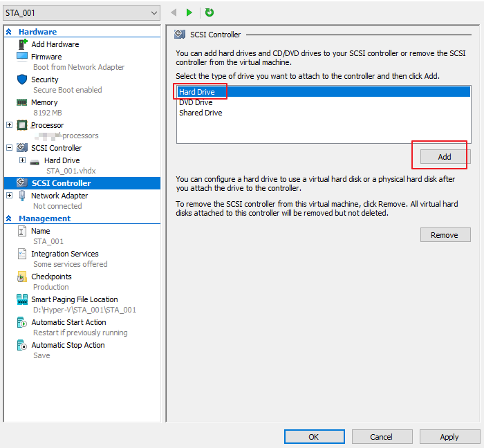Select Hard Drive in the drive type list

pos(197,92)
